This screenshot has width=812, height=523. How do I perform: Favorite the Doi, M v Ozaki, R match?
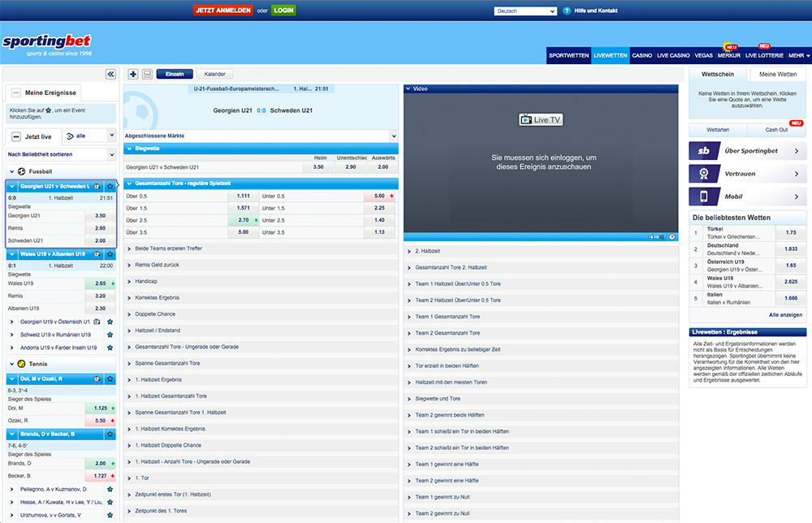[x=110, y=379]
